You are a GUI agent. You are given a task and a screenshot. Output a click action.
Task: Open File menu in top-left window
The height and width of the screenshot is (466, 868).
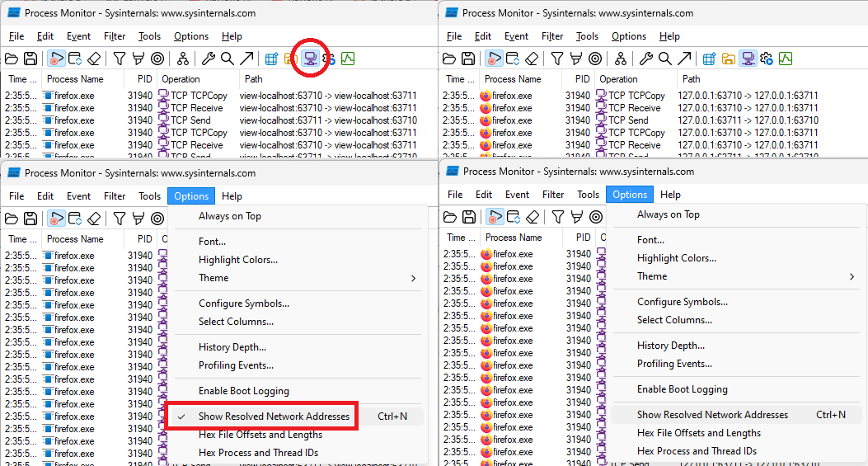16,36
